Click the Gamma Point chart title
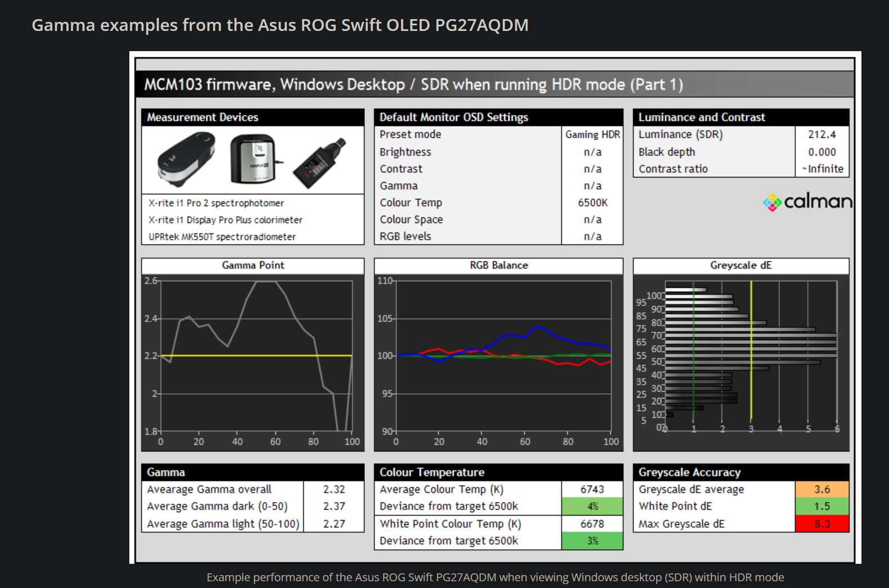The height and width of the screenshot is (588, 889). point(253,265)
